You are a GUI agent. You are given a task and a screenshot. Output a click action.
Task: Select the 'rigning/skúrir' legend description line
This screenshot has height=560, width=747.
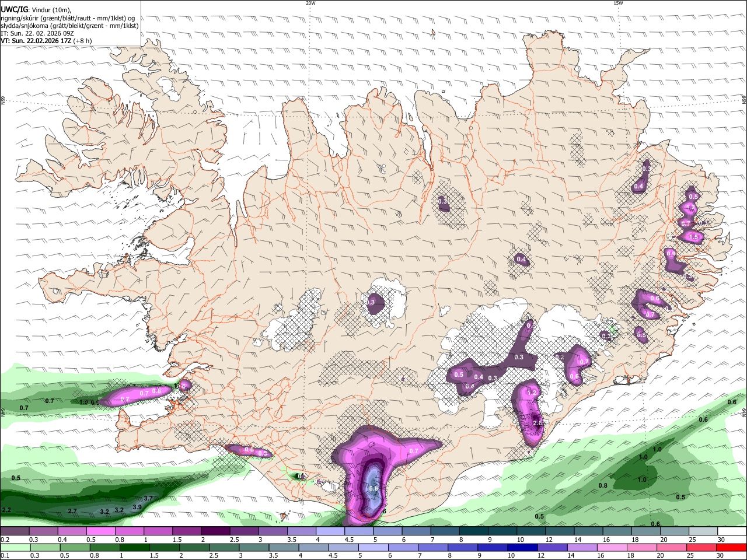click(68, 18)
